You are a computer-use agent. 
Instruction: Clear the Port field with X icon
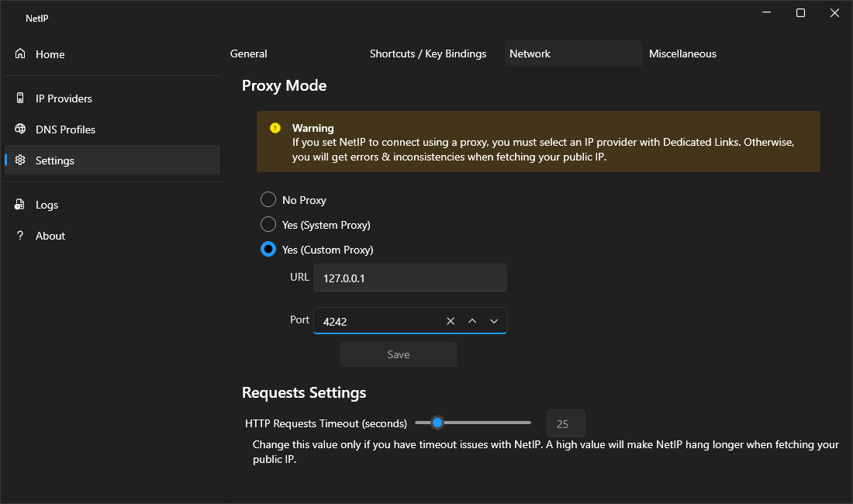(451, 321)
